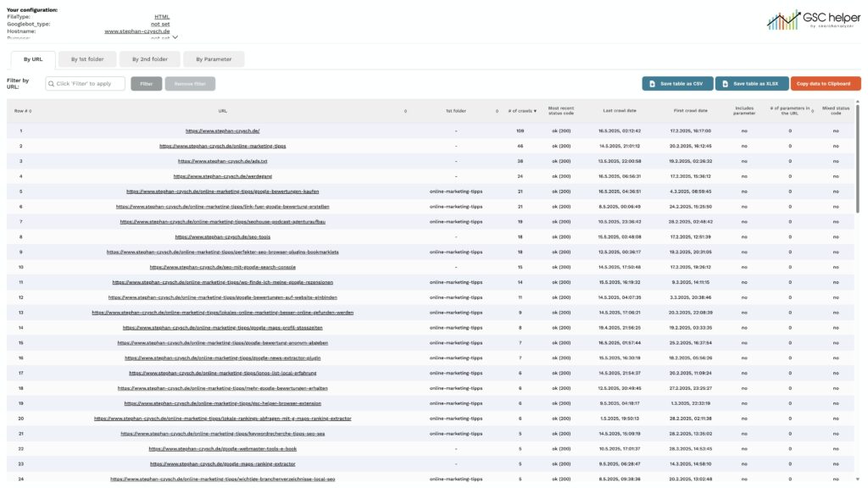Click last crawl date 13.5.2025, 22:00:58
868x488 pixels.
[x=620, y=161]
